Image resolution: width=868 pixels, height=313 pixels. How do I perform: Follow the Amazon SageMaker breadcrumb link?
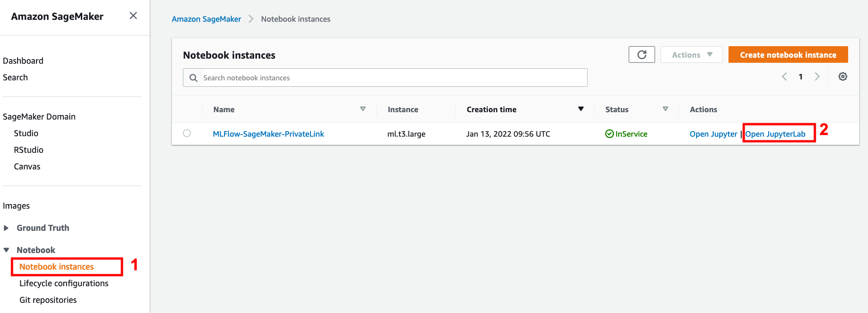(206, 19)
